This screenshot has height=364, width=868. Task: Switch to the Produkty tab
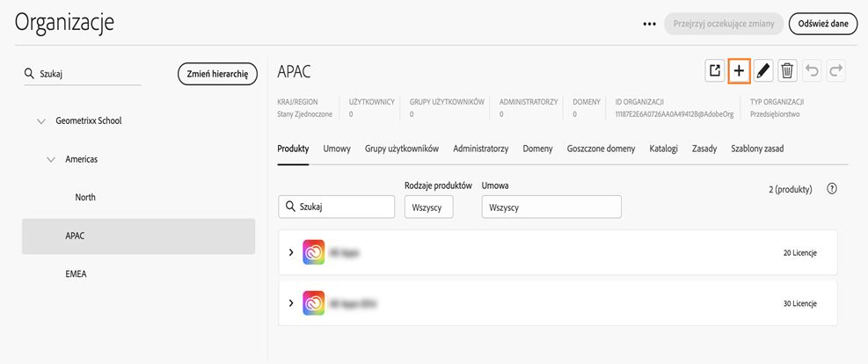(293, 149)
